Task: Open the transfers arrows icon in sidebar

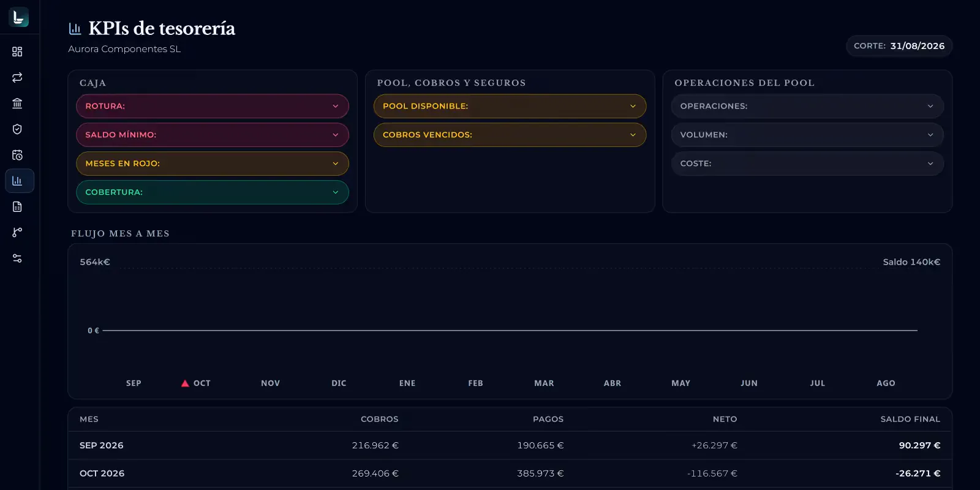Action: click(x=17, y=77)
